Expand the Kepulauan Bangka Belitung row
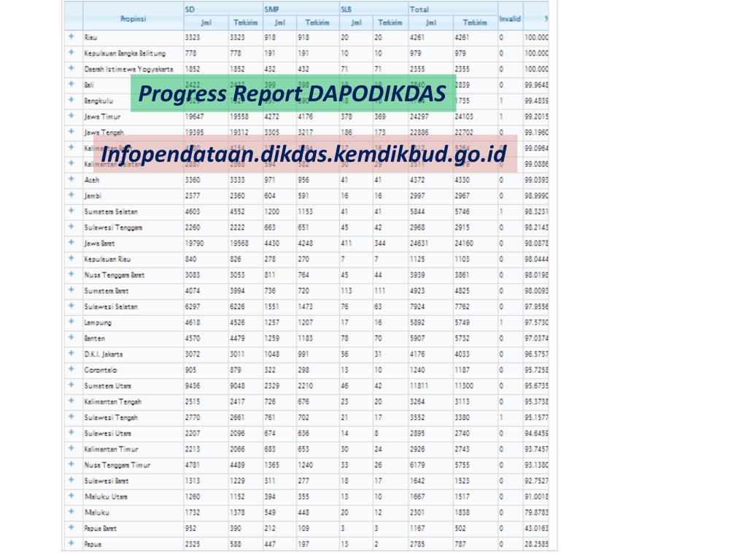Viewport: 747px width, 560px height. pyautogui.click(x=71, y=52)
